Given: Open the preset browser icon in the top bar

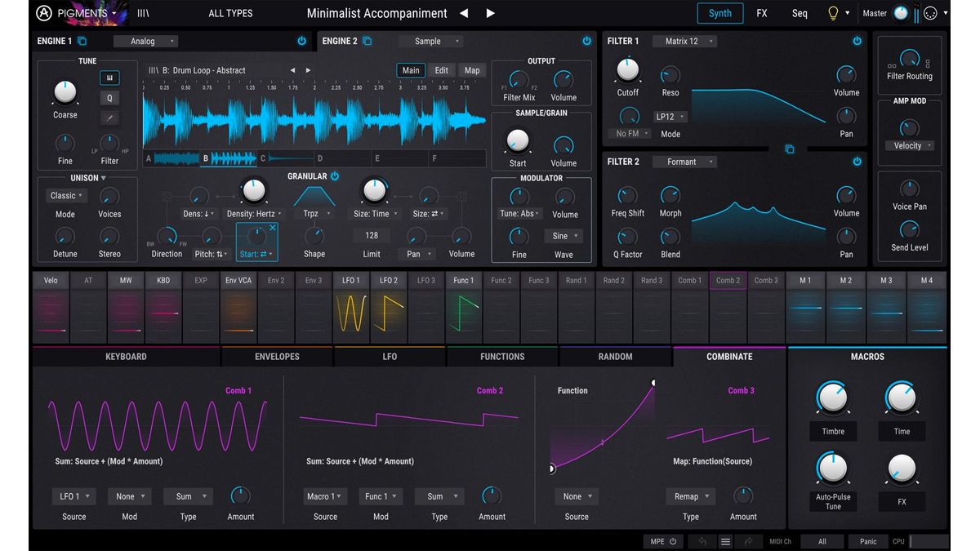Looking at the screenshot, I should 143,13.
